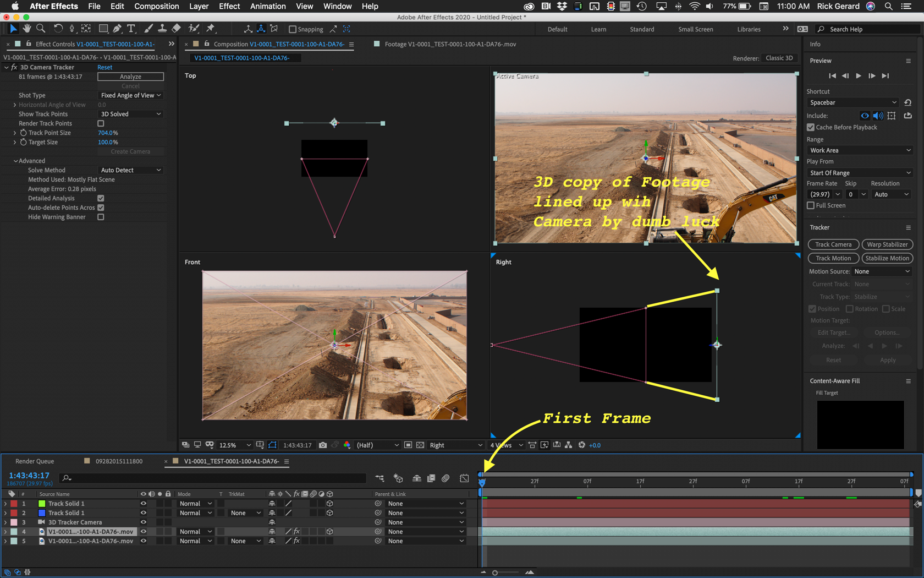Open the Shot Type dropdown

point(130,95)
